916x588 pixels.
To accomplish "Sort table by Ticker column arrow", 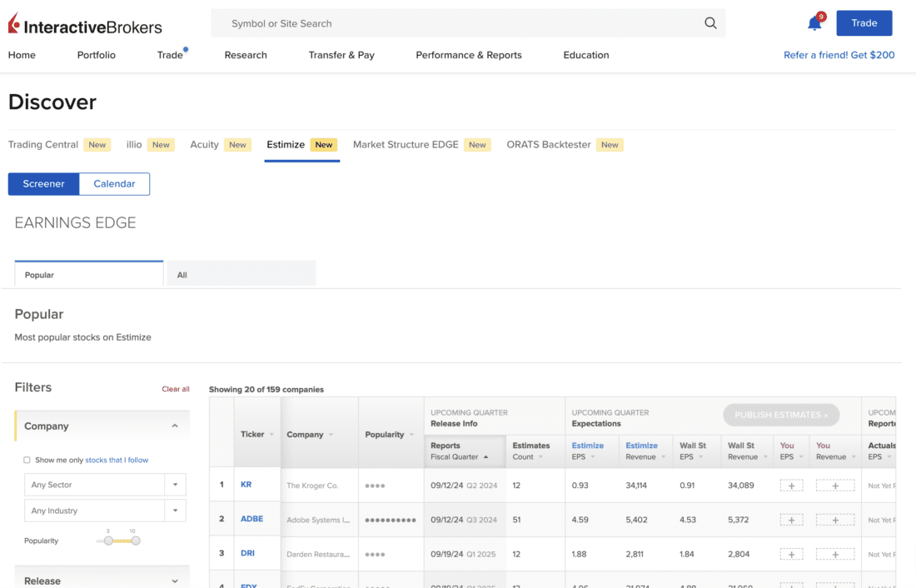I will point(271,434).
